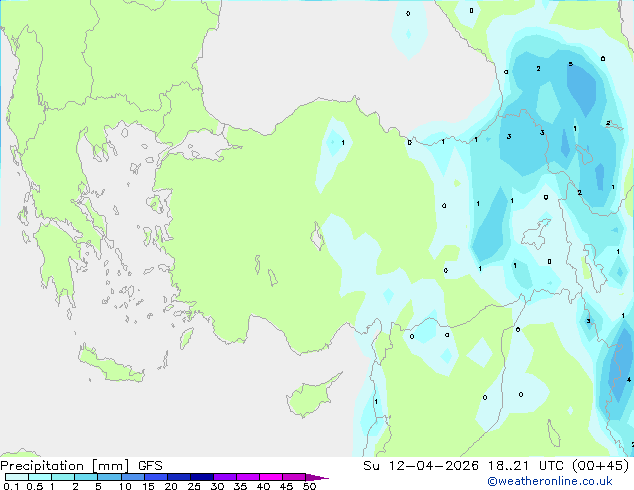
Task: Select the 45–50 mm legend swatch
Action: point(294,477)
